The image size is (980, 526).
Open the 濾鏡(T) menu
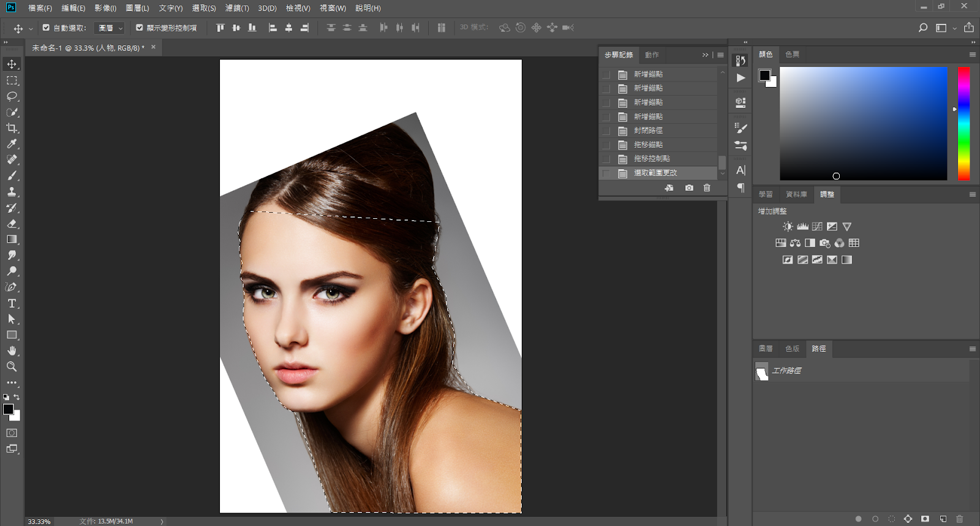click(x=236, y=8)
